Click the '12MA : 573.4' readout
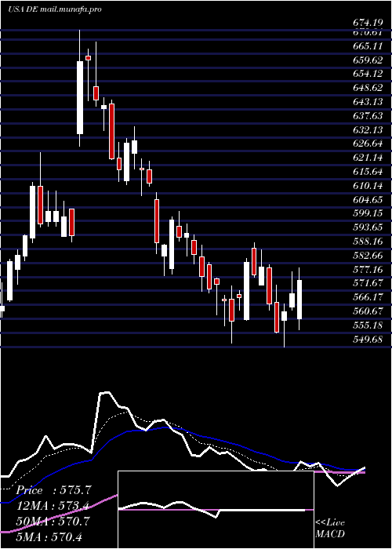 pyautogui.click(x=53, y=506)
